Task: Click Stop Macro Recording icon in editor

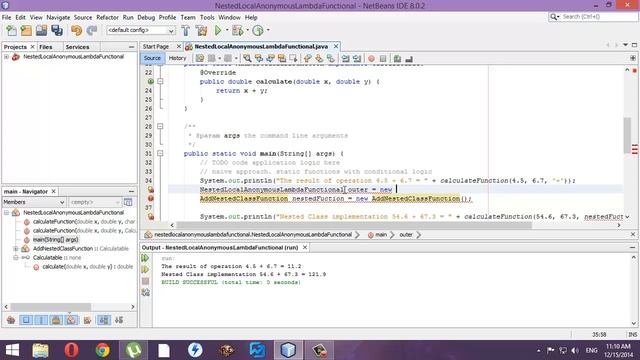Action: pos(383,58)
